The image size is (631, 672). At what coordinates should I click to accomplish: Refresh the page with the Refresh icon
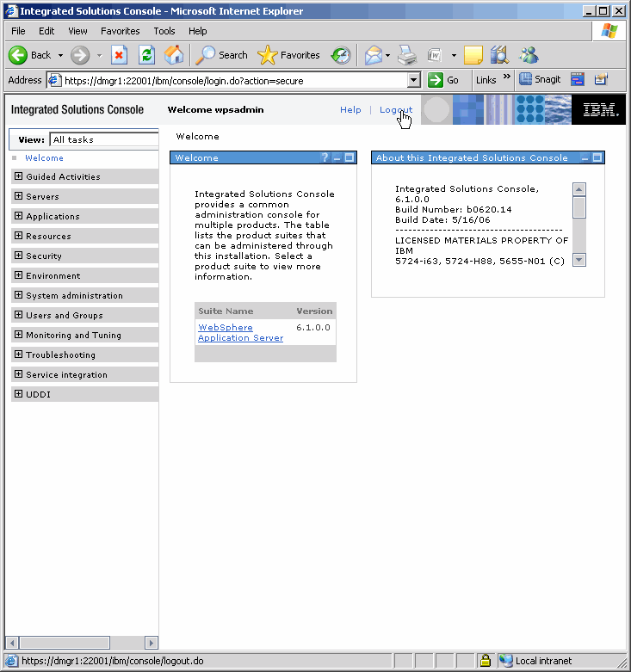146,55
